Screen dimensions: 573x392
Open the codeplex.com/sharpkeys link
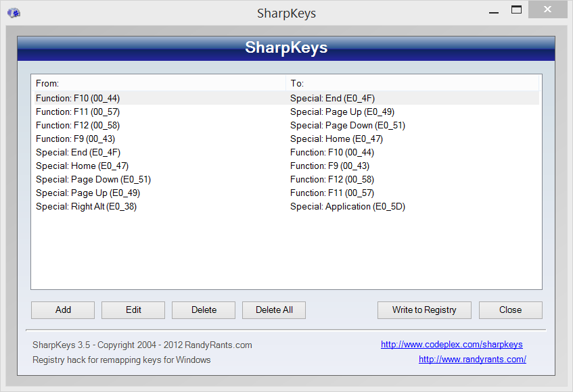tap(451, 345)
